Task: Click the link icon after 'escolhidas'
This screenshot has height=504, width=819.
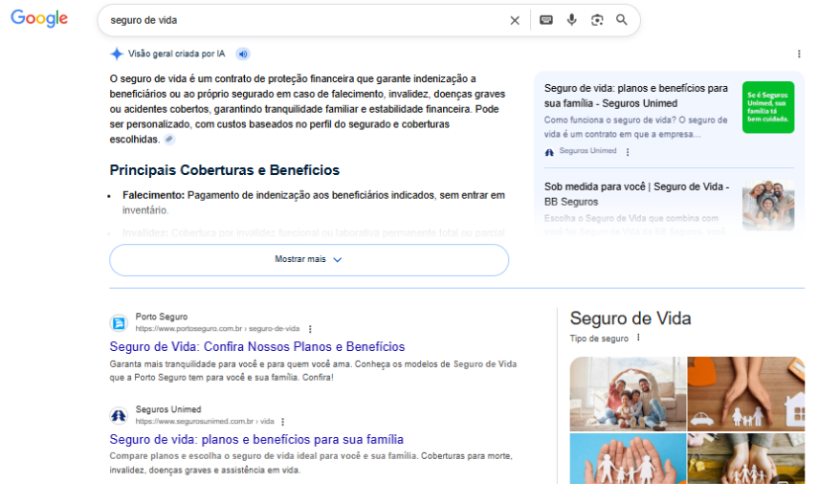Action: pos(169,140)
